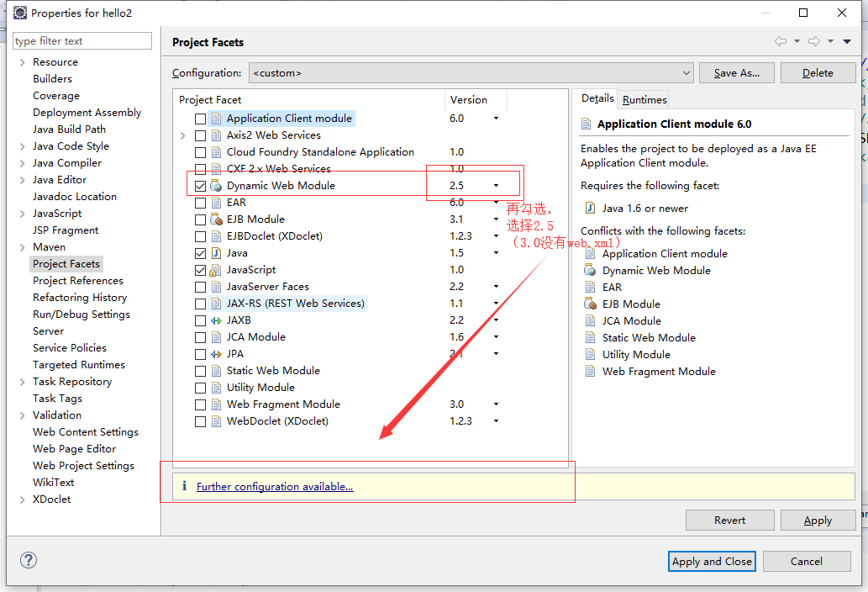868x592 pixels.
Task: Click the JAXB facet arrows icon
Action: click(x=216, y=320)
